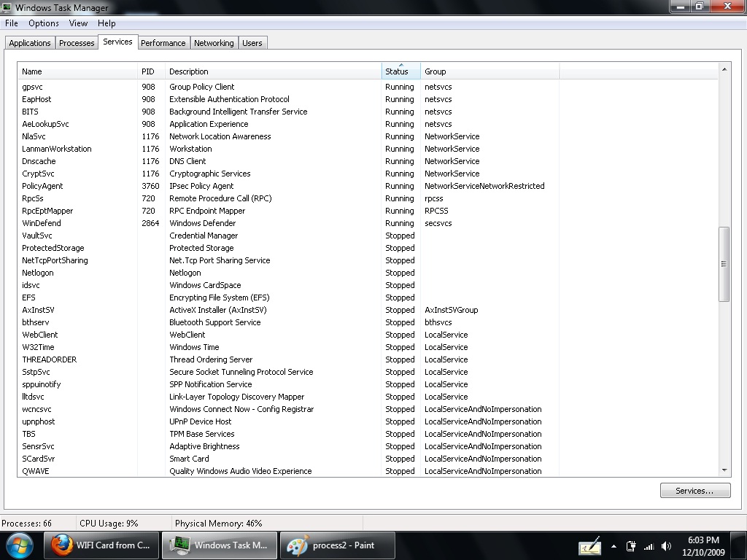Screen dimensions: 747x560
Task: Select the EapHost service row
Action: point(368,99)
